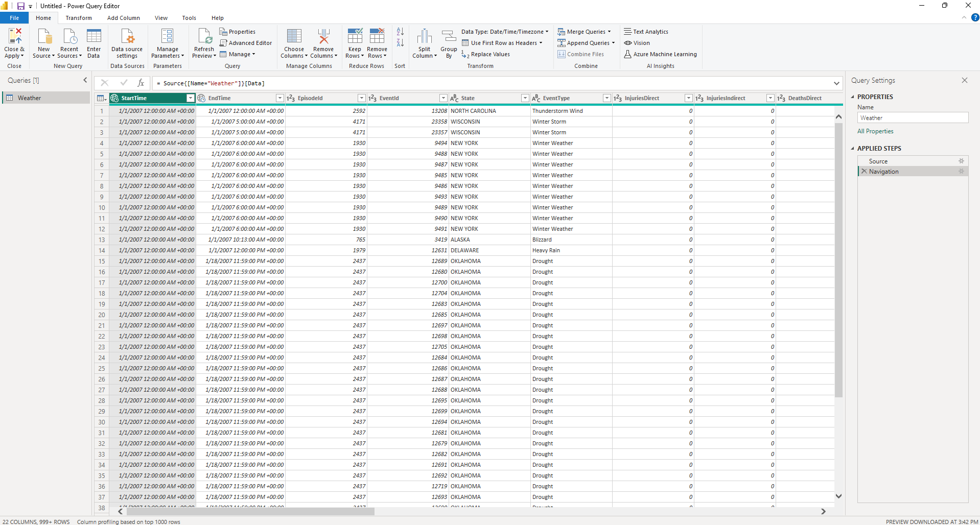Open the StartTime column filter dropdown
980x525 pixels.
(190, 98)
